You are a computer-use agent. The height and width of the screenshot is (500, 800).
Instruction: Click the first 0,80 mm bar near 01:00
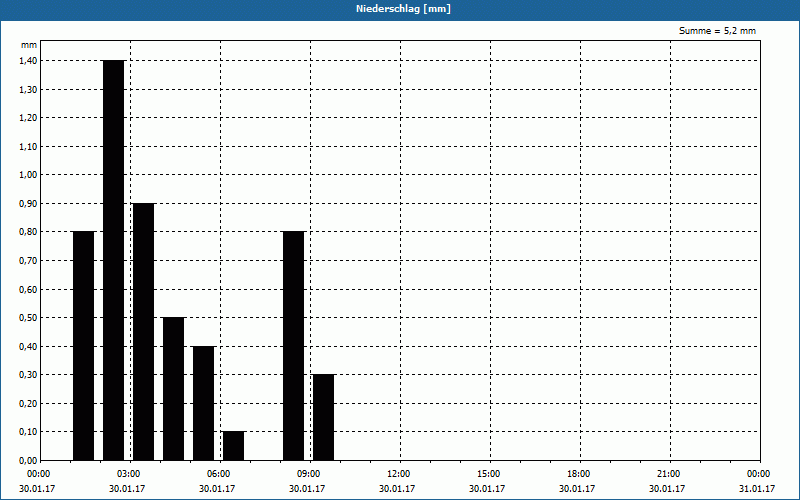(84, 346)
